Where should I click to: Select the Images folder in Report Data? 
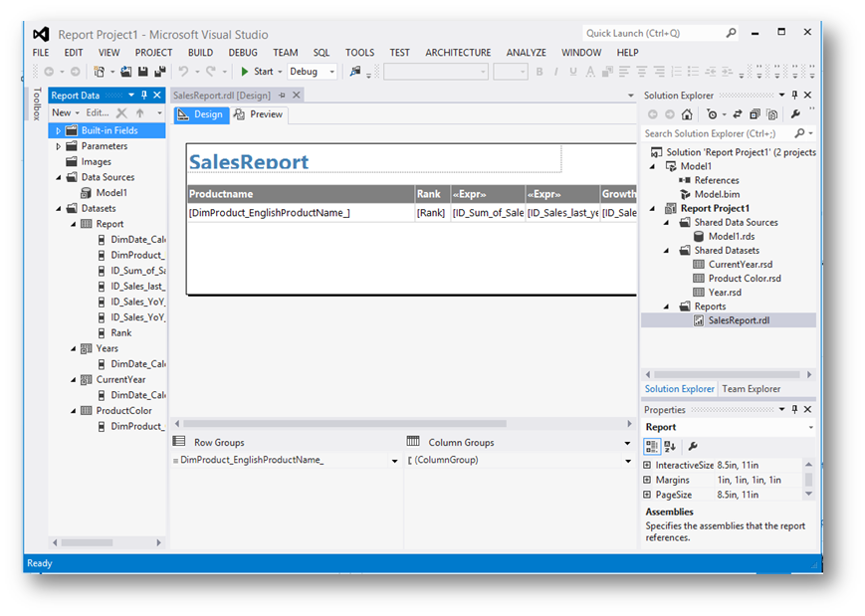click(96, 161)
